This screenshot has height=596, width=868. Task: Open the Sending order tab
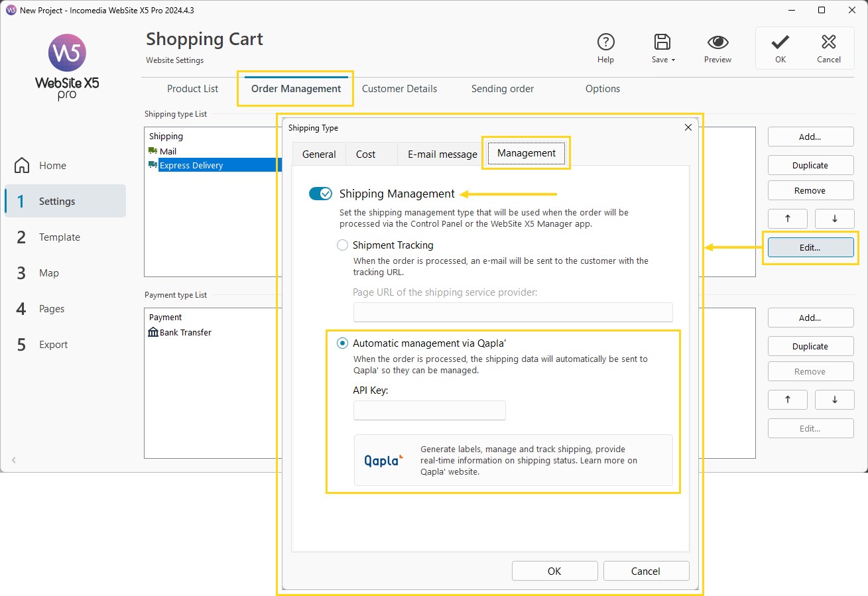[x=503, y=89]
